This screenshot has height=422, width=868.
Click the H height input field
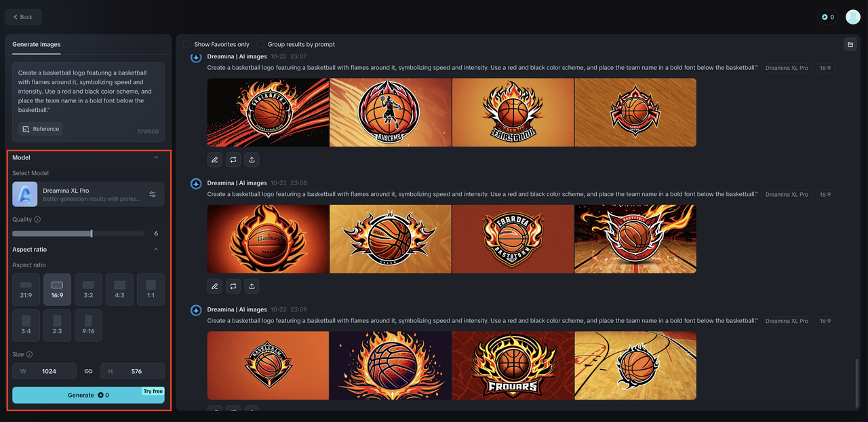(x=132, y=371)
